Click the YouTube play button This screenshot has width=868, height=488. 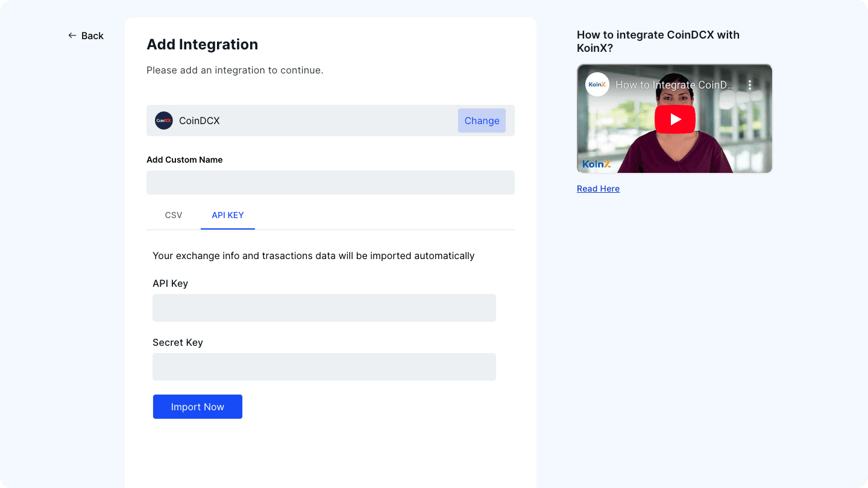click(x=675, y=119)
